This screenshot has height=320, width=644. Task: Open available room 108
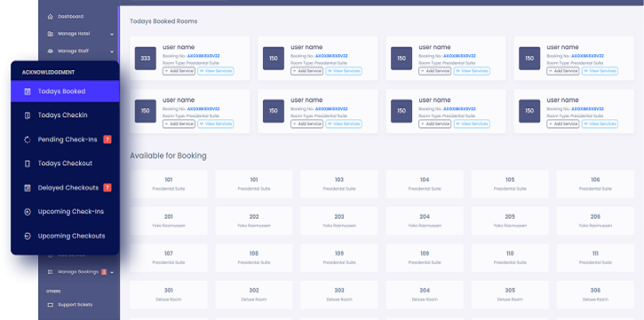pos(254,258)
